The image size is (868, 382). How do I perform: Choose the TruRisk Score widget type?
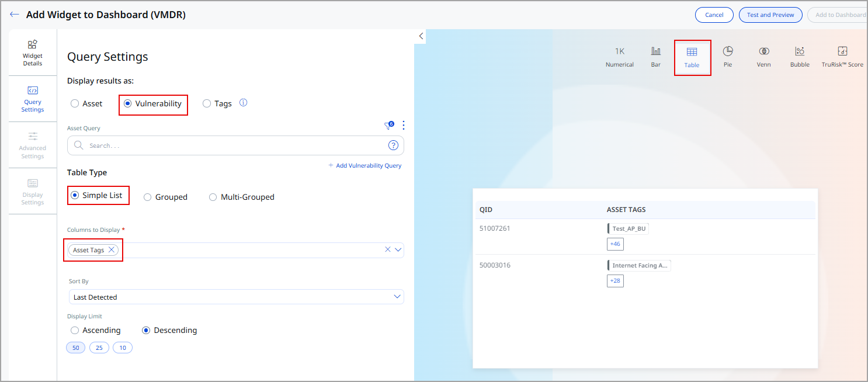pyautogui.click(x=842, y=57)
